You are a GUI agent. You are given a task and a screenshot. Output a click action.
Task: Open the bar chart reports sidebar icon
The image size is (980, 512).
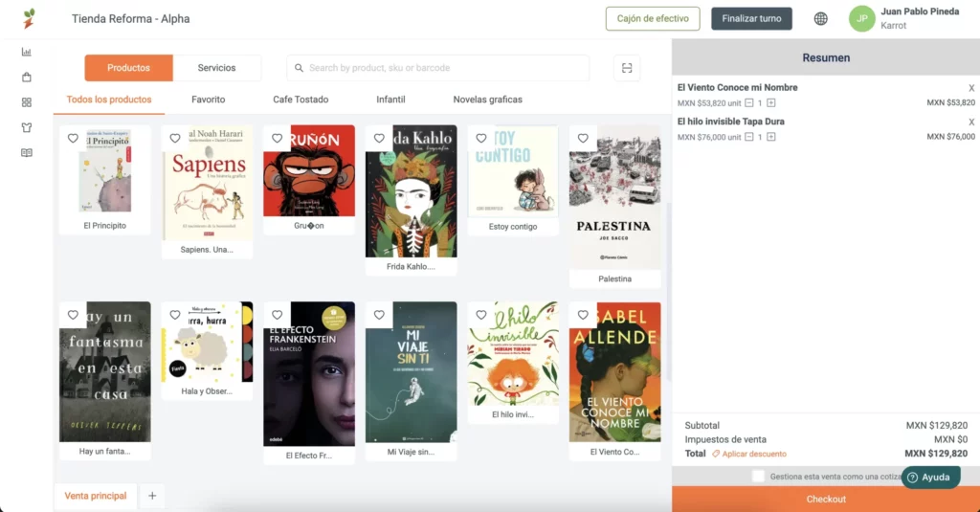26,52
